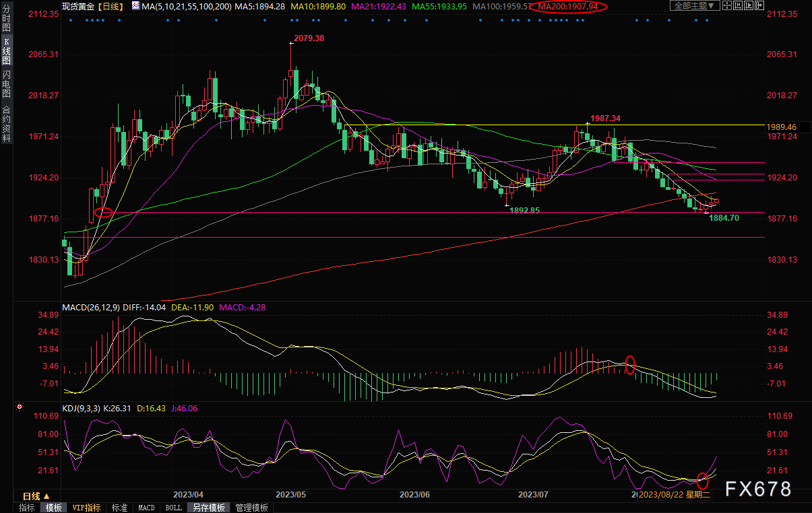Select the 指标 bottom tab

click(x=27, y=508)
